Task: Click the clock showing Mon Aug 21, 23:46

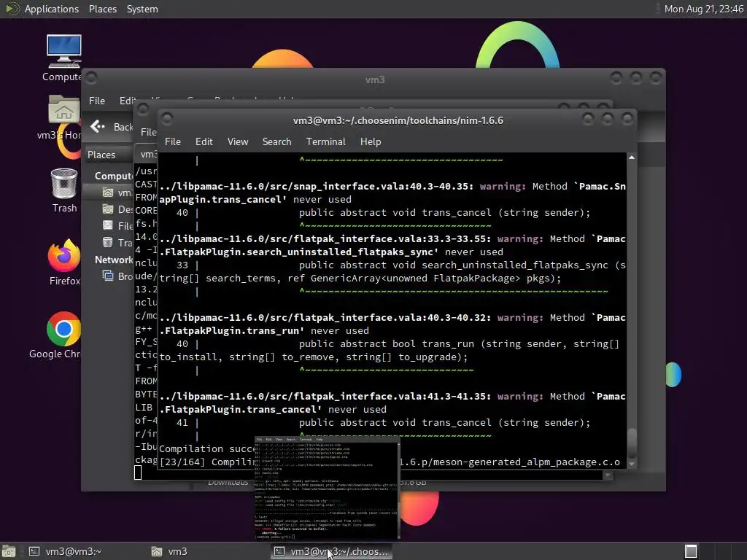Action: pos(704,9)
